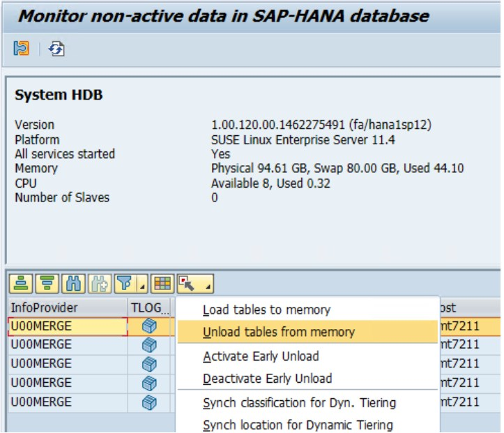This screenshot has width=504, height=433.
Task: Open the grid layout icon
Action: point(162,284)
